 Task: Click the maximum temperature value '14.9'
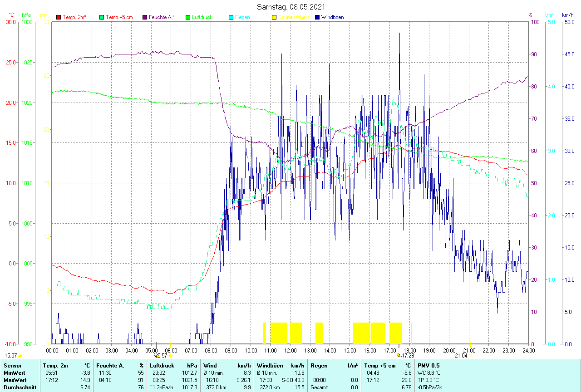86,380
